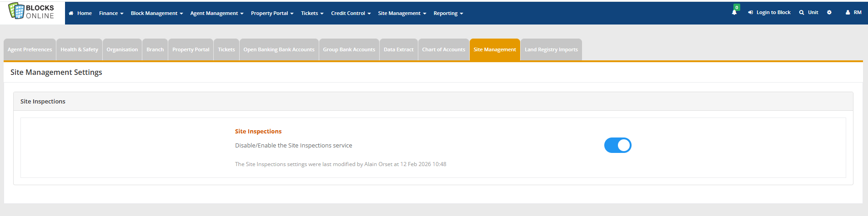Open the RM user profile icon
Image resolution: width=868 pixels, height=216 pixels.
(x=848, y=13)
